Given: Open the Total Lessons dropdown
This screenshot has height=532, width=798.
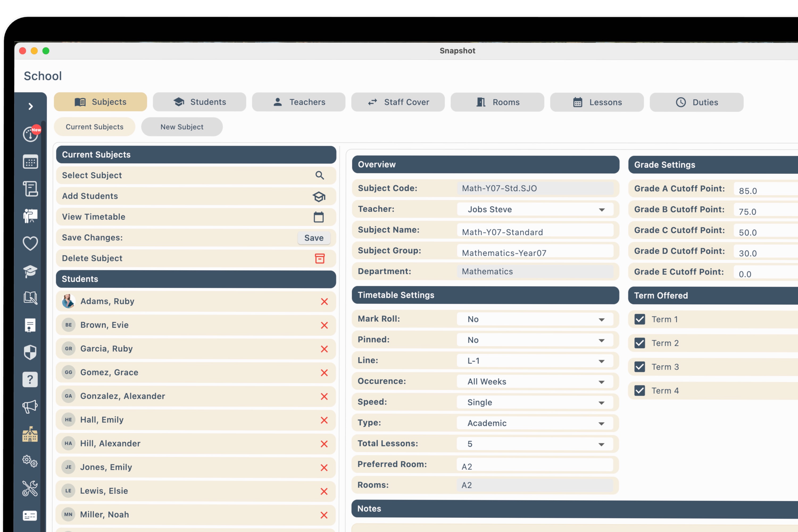Looking at the screenshot, I should coord(535,444).
